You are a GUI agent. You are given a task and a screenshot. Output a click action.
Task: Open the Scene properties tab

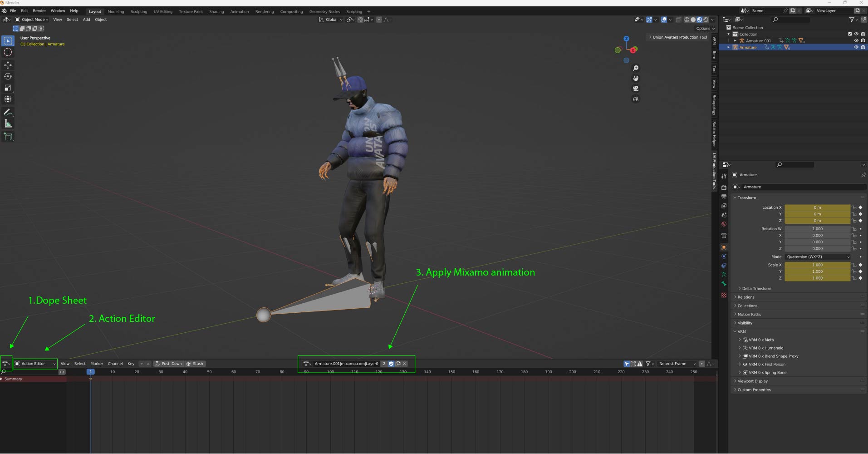coord(724,215)
